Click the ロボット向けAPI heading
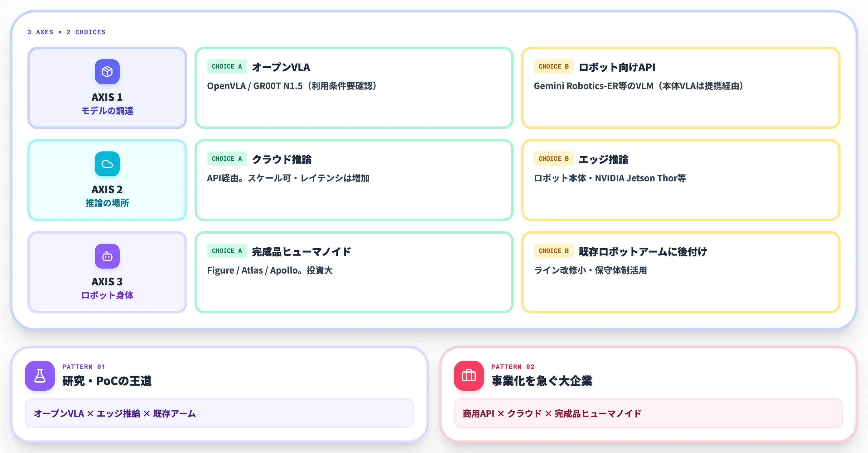Viewport: 868px width, 453px height. (617, 67)
